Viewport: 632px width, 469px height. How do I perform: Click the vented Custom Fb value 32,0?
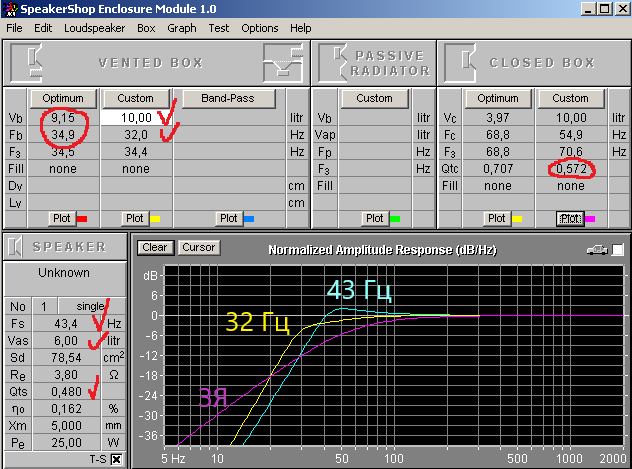tap(136, 135)
